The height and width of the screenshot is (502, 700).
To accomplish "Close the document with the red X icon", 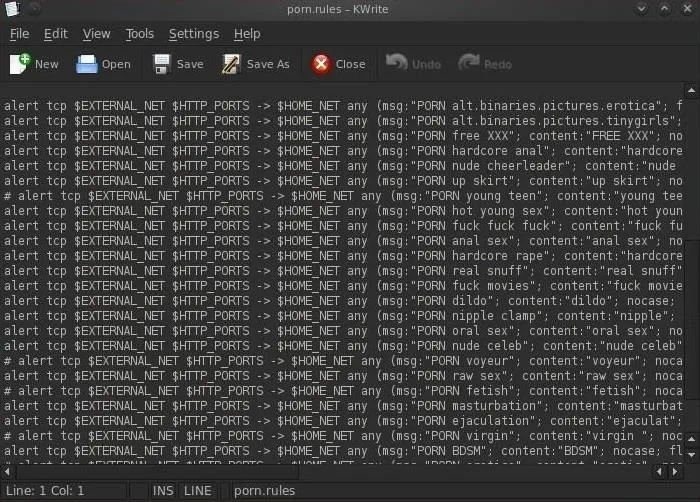I will 321,64.
